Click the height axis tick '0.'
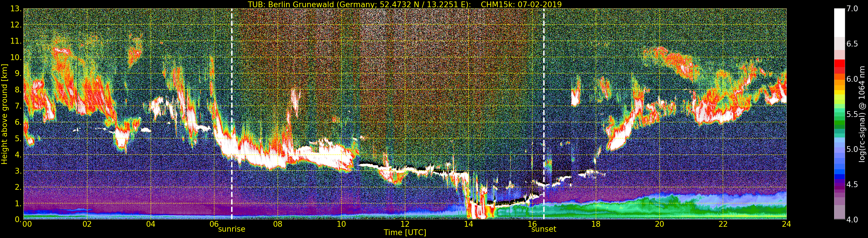Screen dimensions: 868x238 (x=18, y=219)
